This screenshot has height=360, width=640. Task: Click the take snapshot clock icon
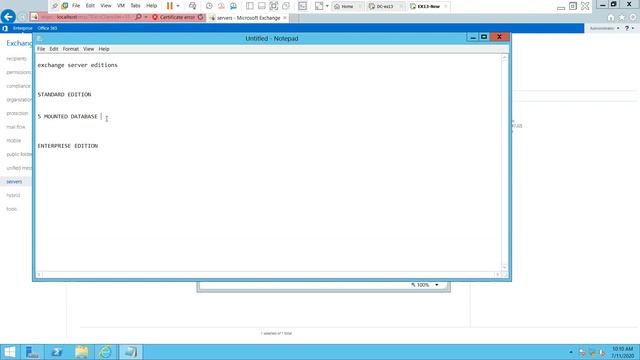[x=209, y=6]
